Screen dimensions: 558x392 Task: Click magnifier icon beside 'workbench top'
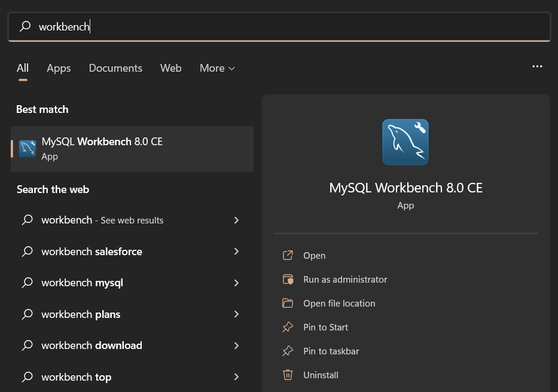click(27, 376)
